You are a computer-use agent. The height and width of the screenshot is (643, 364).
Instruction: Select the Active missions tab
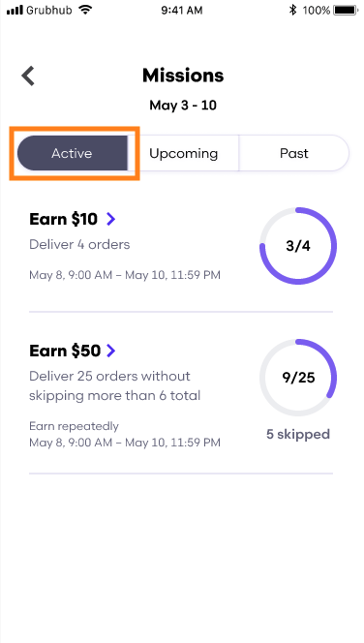pos(73,153)
